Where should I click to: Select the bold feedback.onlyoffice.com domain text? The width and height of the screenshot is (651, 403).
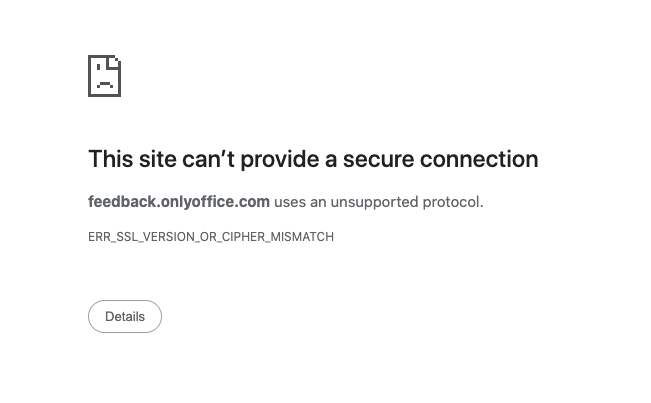tap(179, 201)
